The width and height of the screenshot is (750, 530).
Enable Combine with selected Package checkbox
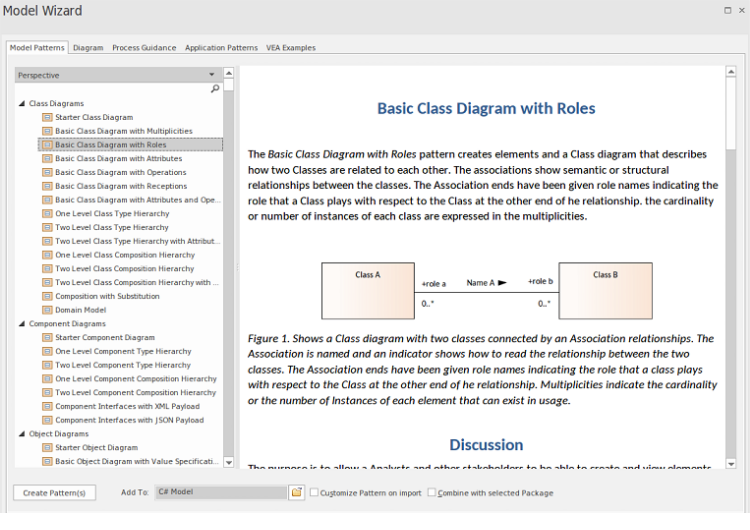tap(431, 492)
